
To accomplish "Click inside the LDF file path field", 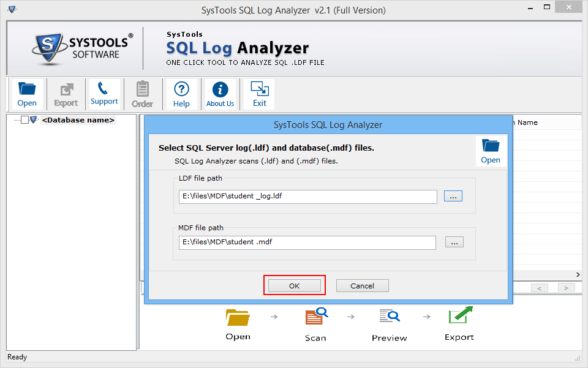I will (x=306, y=197).
